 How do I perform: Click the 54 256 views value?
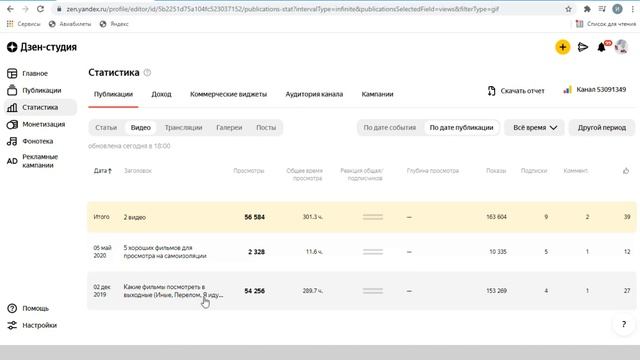tap(254, 291)
